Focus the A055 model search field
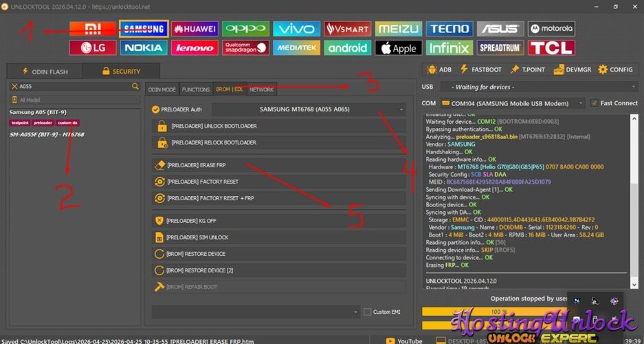 (74, 86)
